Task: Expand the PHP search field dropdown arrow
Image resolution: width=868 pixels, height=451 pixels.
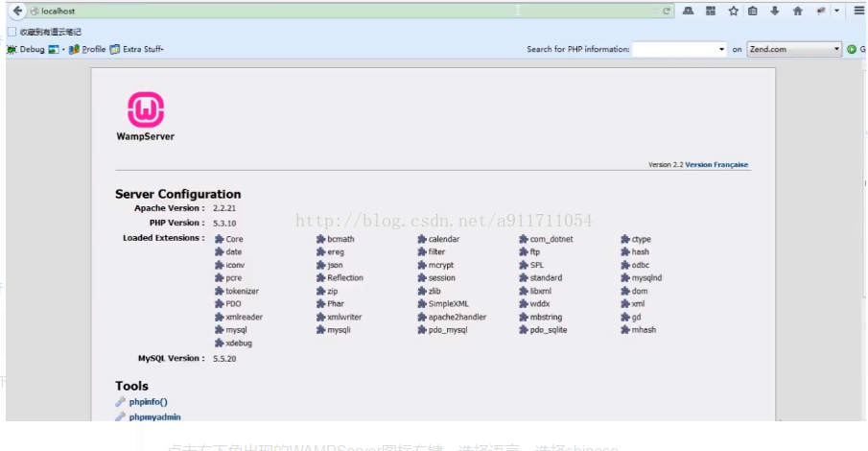Action: point(721,49)
